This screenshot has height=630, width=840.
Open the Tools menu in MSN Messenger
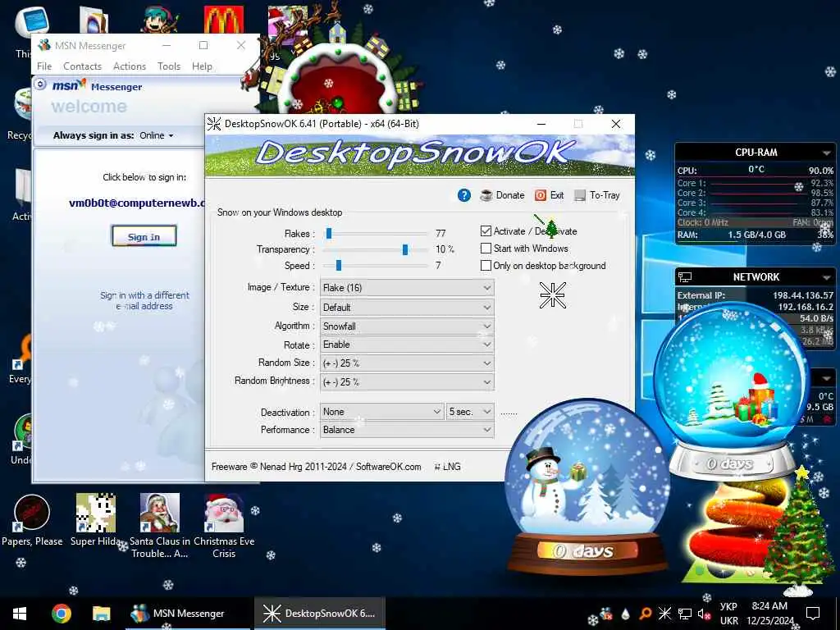(169, 66)
